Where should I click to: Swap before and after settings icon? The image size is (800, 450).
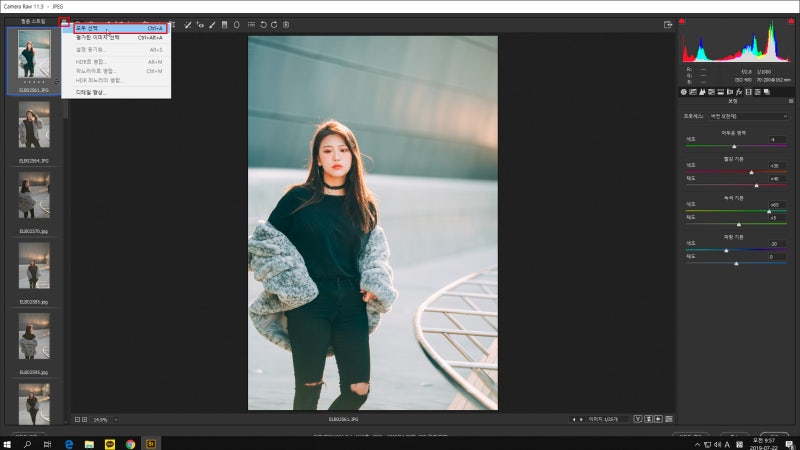648,419
